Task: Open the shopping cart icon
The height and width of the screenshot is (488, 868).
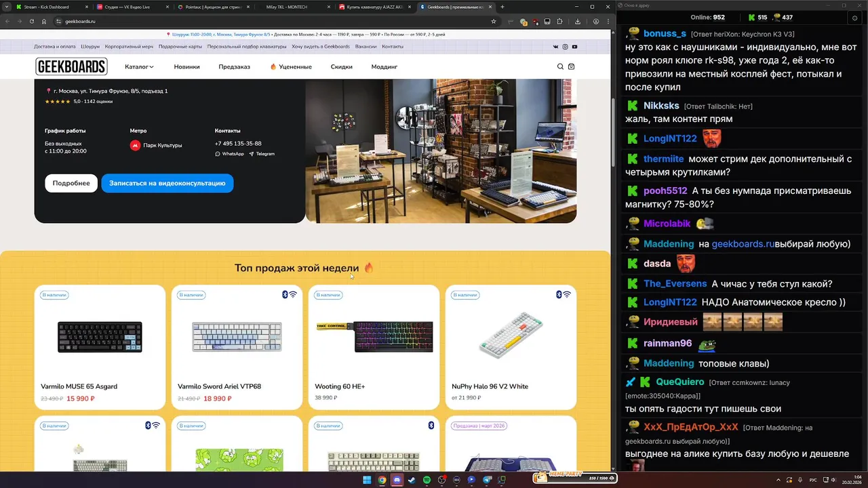Action: 571,66
